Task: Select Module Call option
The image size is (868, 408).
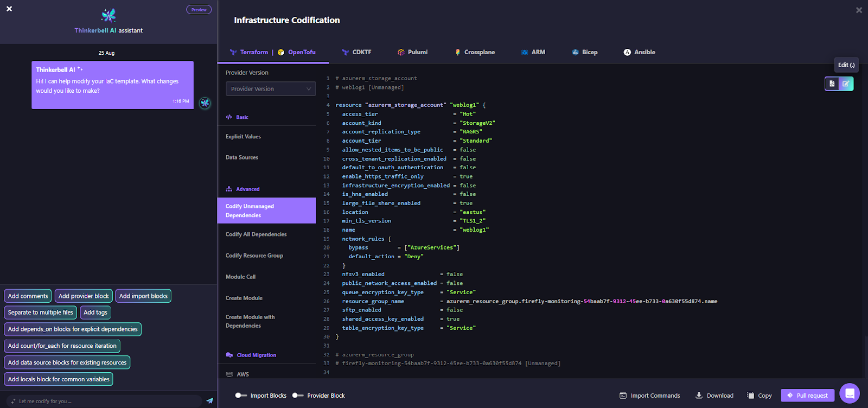Action: click(240, 277)
